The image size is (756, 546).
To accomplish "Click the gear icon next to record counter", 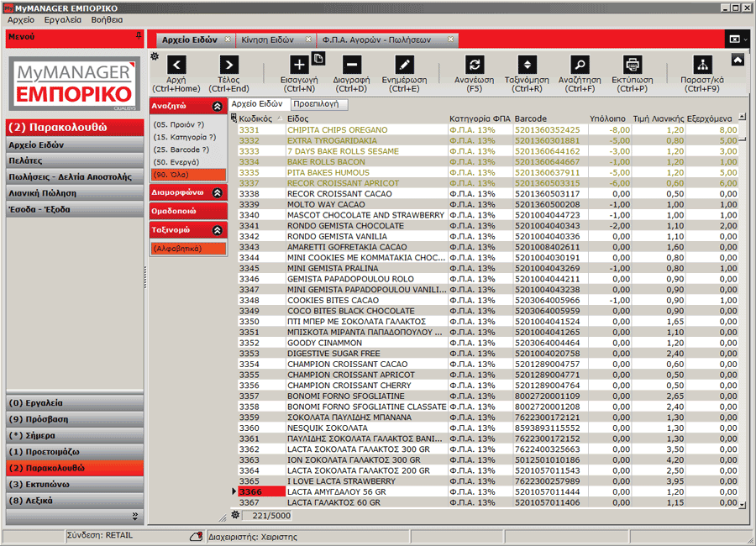I will pyautogui.click(x=235, y=515).
